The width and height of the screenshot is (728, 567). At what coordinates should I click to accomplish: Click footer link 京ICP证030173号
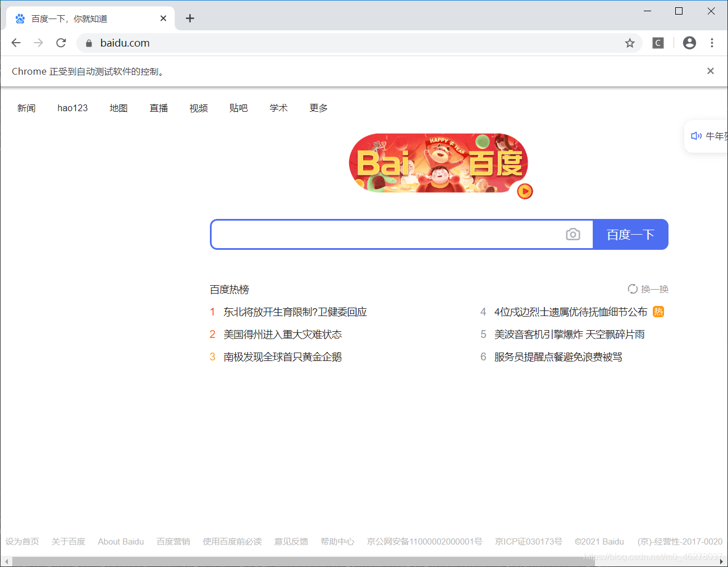click(x=528, y=541)
